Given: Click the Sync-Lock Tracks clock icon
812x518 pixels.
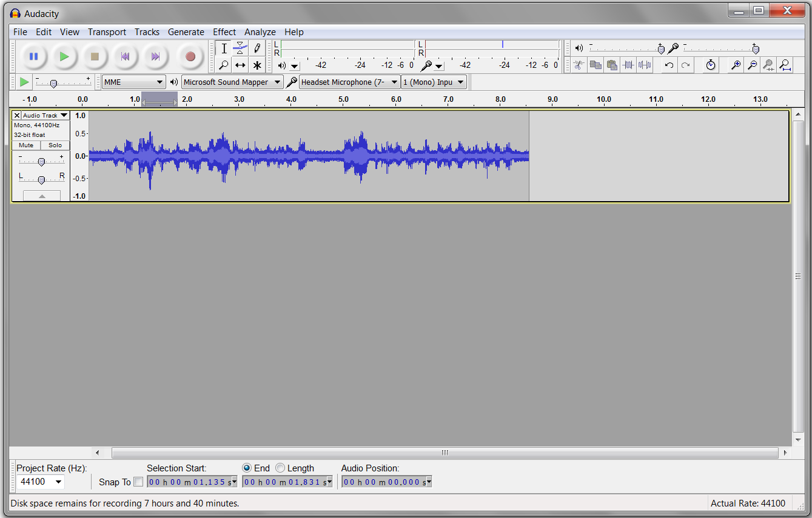Looking at the screenshot, I should tap(711, 65).
